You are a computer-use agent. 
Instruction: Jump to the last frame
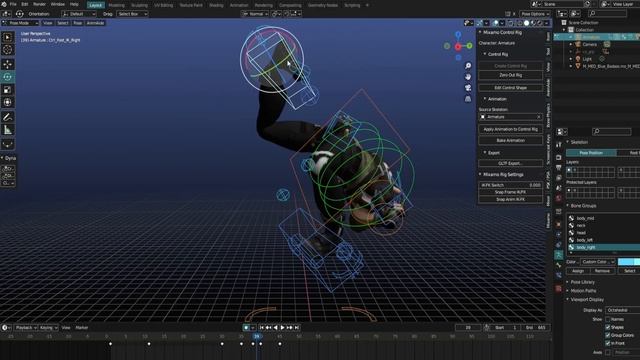pyautogui.click(x=297, y=327)
